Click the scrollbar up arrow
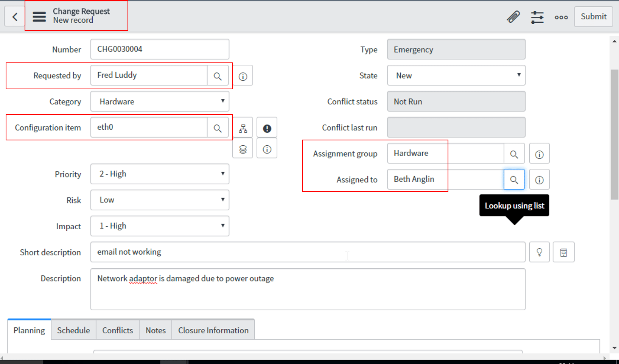The width and height of the screenshot is (619, 364). coord(614,41)
